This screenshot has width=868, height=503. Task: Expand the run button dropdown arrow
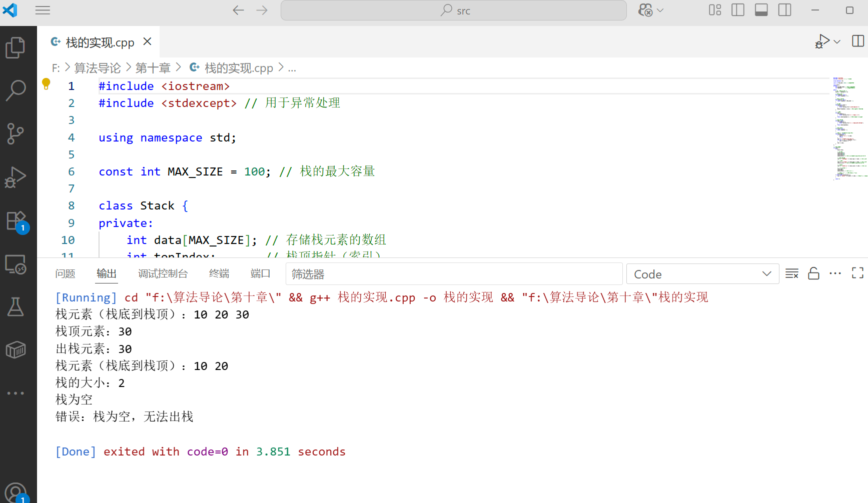(837, 41)
